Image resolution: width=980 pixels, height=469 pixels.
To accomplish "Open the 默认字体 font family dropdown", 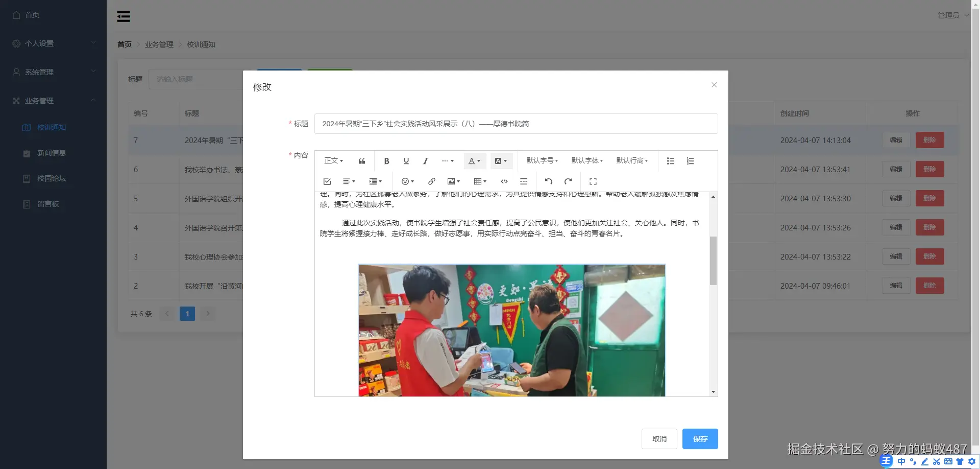I will coord(587,160).
